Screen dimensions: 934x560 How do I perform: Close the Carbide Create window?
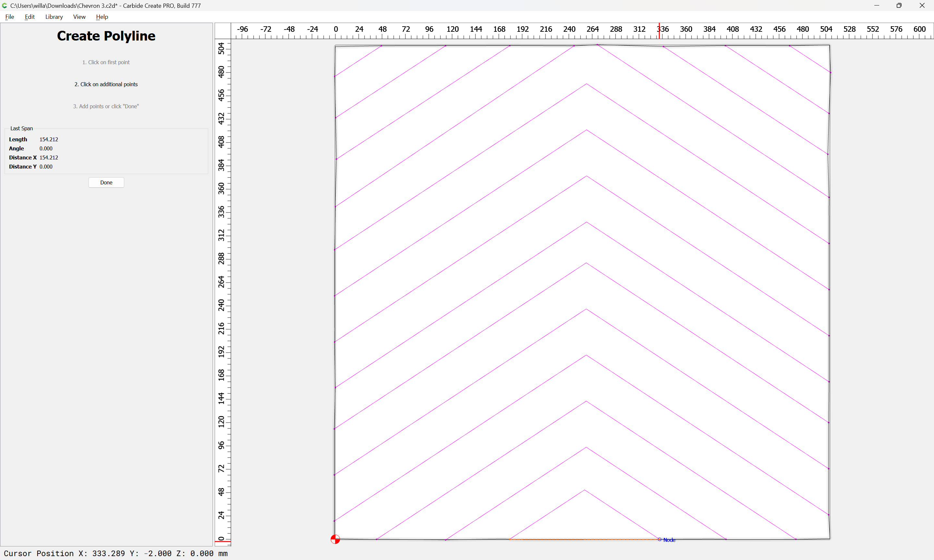[922, 5]
